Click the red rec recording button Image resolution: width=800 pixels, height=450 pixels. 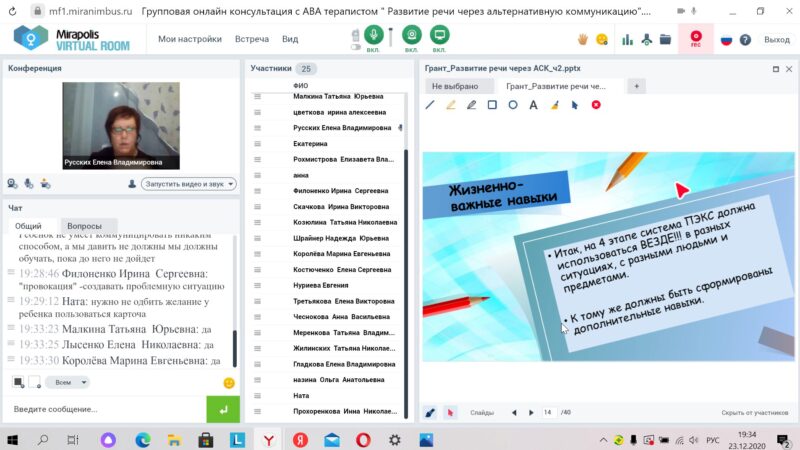pyautogui.click(x=695, y=38)
